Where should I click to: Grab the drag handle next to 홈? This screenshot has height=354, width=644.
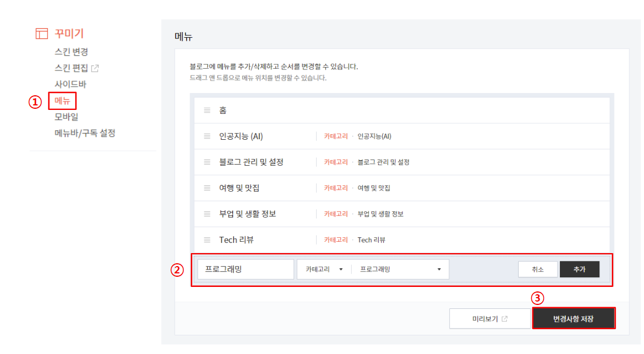click(x=207, y=110)
